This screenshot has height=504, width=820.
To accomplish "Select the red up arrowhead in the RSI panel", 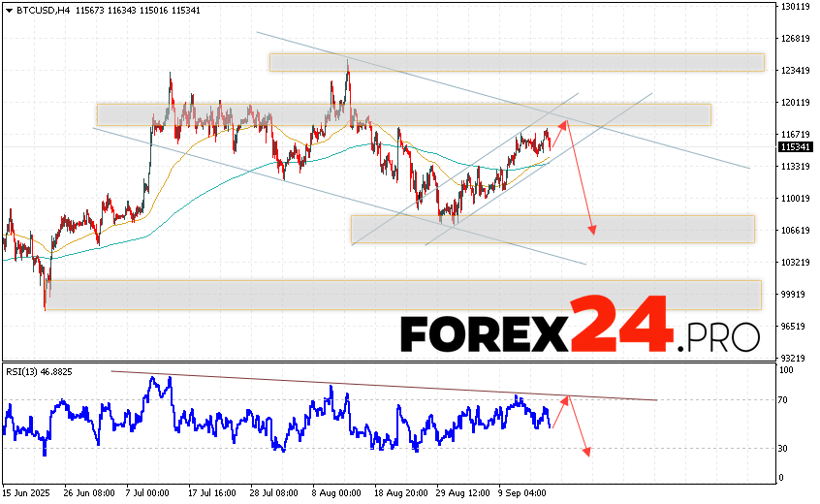I will (568, 397).
